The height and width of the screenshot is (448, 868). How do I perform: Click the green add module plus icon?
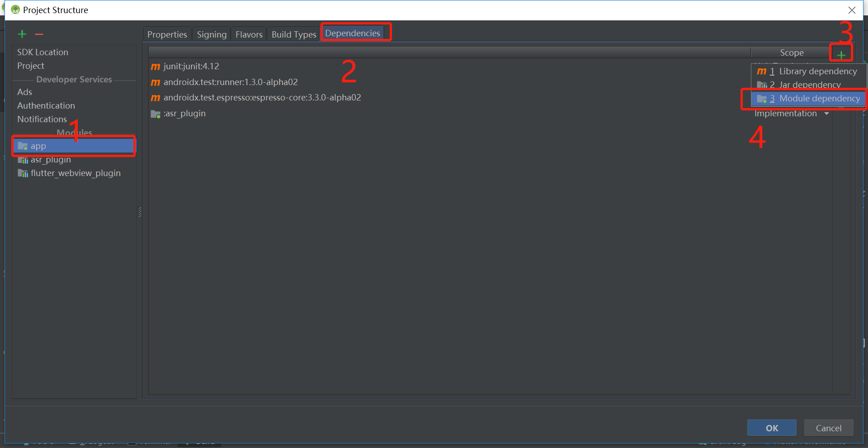tap(22, 34)
